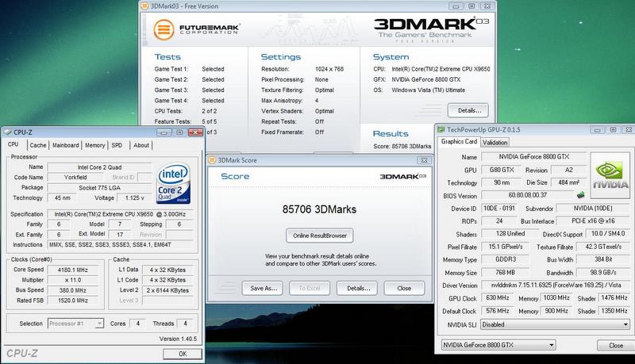The width and height of the screenshot is (635, 364).
Task: Close the 3DMark Score dialog with X
Action: [x=424, y=160]
